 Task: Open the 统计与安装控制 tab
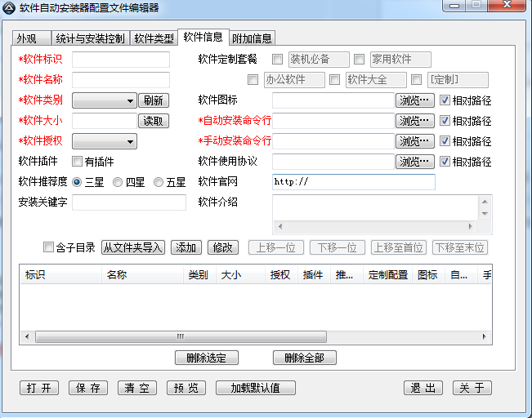tap(90, 38)
